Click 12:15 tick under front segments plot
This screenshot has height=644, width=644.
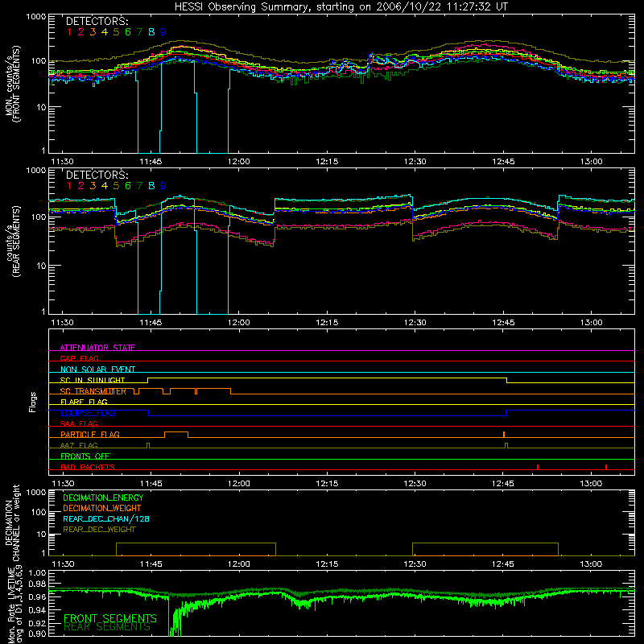point(327,162)
